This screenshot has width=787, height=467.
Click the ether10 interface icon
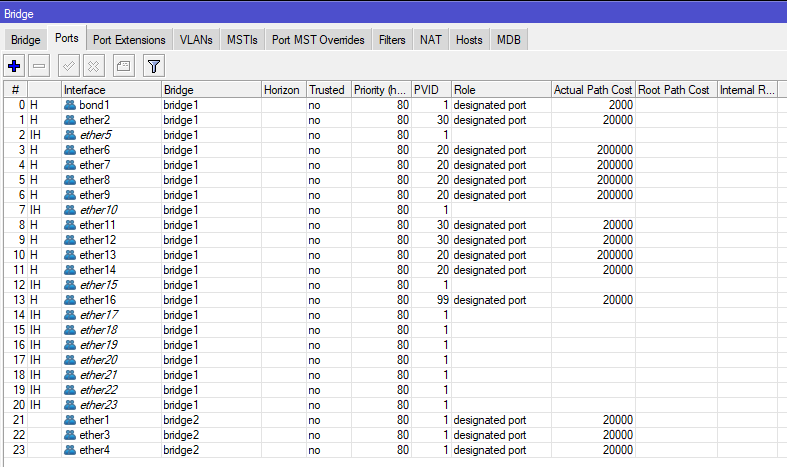[70, 210]
